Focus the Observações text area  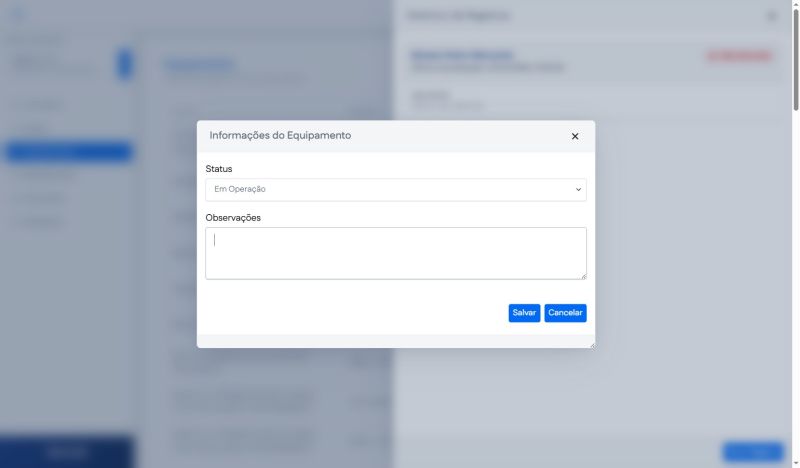tap(395, 253)
